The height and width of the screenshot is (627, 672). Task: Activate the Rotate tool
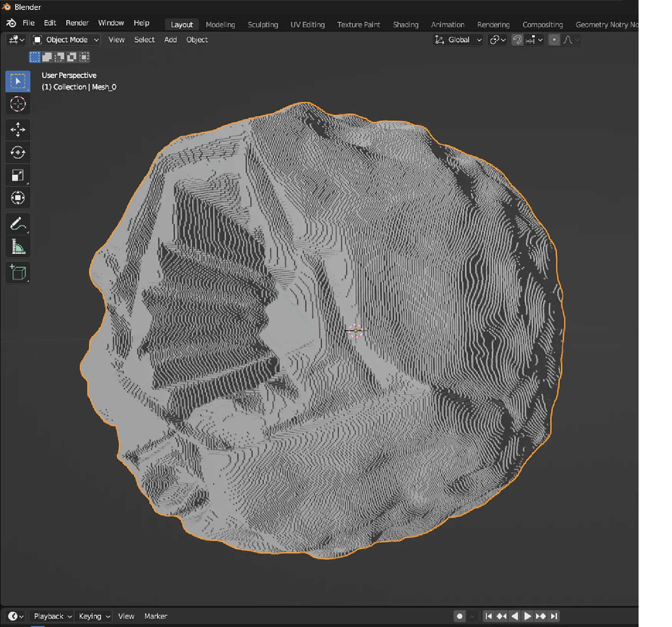[x=18, y=153]
